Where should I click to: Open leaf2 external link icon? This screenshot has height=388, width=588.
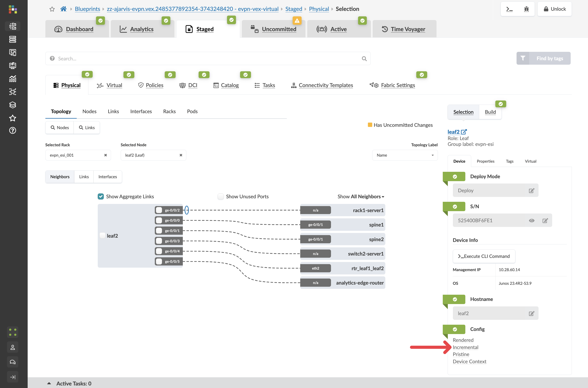pos(464,132)
